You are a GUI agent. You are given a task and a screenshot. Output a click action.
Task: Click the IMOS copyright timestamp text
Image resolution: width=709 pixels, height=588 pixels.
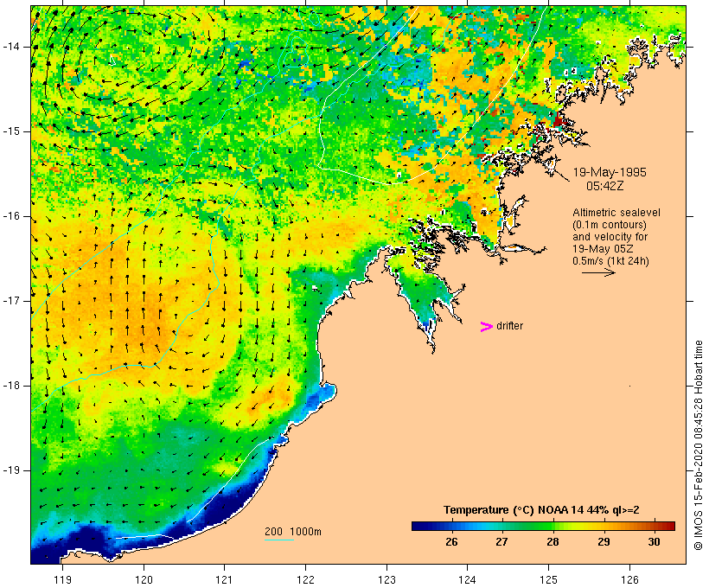698,445
